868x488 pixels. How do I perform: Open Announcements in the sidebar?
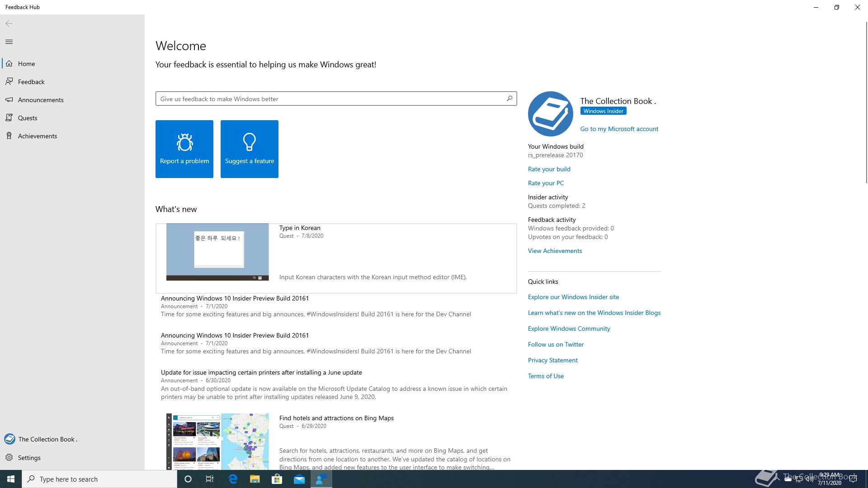(72, 100)
